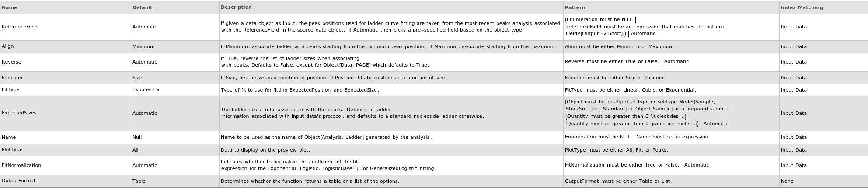Screen dimensions: 868x188
Task: Click the Default column header
Action: click(x=142, y=7)
